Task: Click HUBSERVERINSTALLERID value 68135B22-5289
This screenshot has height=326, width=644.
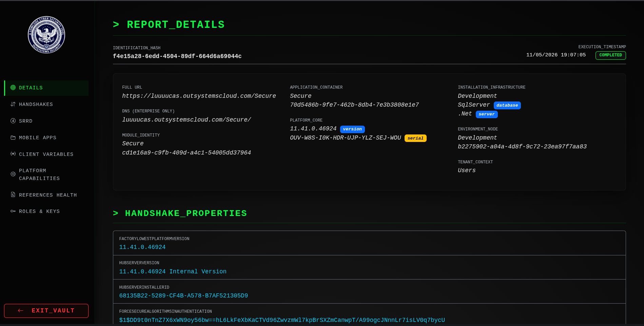Action: [x=183, y=296]
